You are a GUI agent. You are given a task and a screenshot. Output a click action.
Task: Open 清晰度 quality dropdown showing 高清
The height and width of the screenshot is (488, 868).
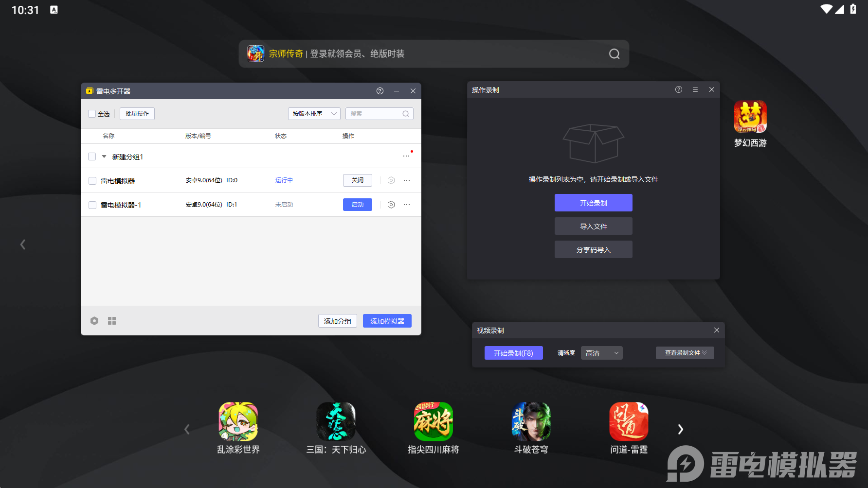602,353
